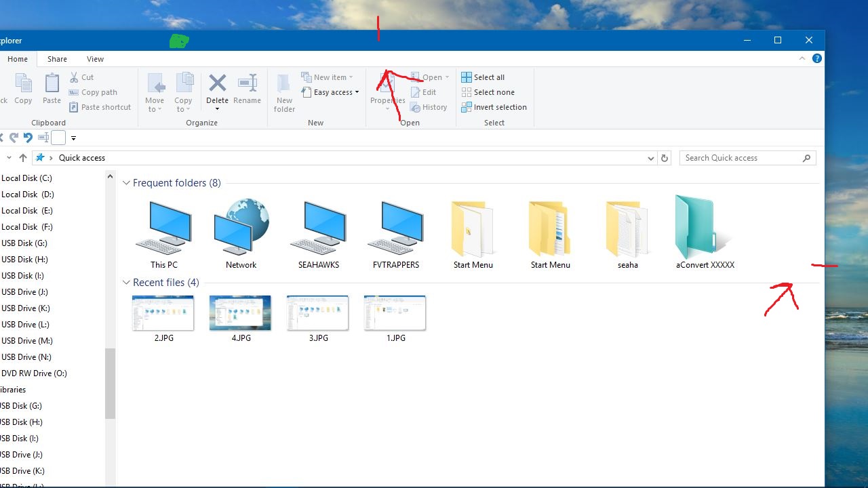This screenshot has height=488, width=868.
Task: Refresh the Quick access view
Action: [x=665, y=158]
